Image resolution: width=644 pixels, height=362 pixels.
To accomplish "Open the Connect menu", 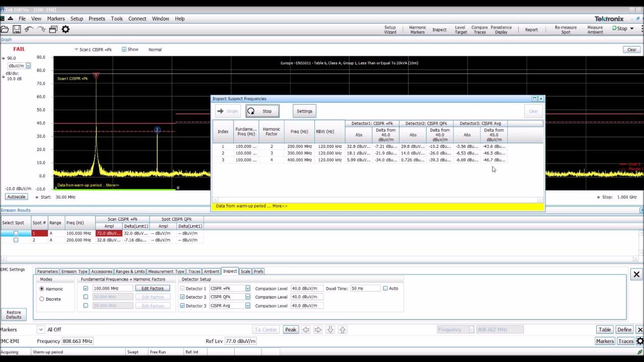I will [x=137, y=19].
